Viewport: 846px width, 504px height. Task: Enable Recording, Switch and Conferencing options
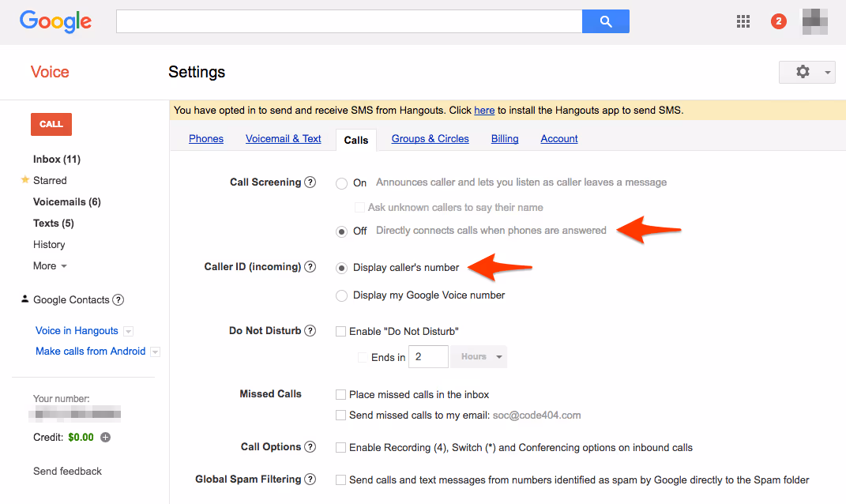[341, 447]
